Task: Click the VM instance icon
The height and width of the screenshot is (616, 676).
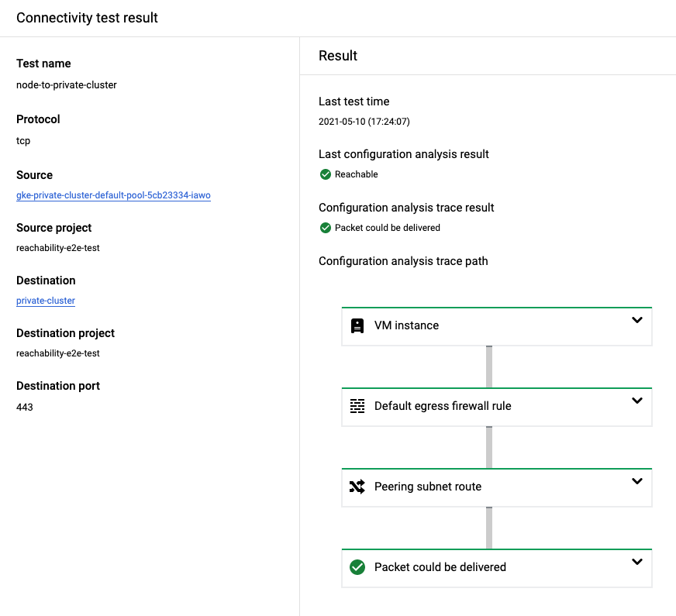Action: click(x=357, y=325)
